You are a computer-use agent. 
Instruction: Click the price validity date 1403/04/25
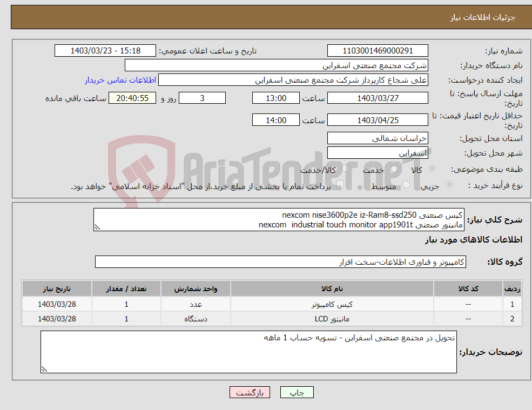[378, 120]
